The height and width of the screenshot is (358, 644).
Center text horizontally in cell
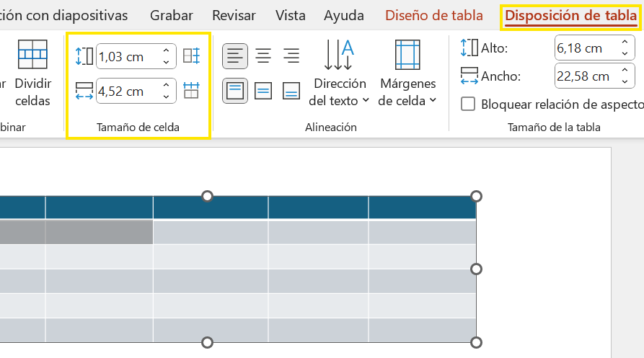[x=263, y=55]
